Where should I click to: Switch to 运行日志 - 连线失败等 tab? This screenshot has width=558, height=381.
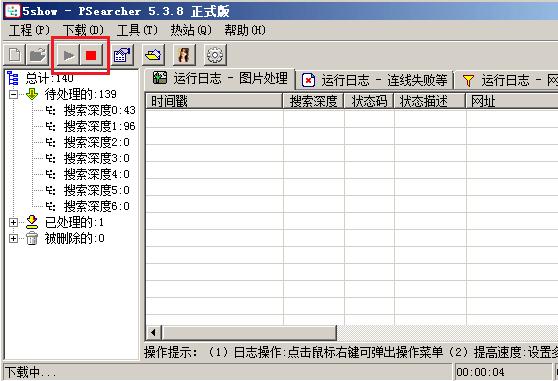pyautogui.click(x=374, y=80)
